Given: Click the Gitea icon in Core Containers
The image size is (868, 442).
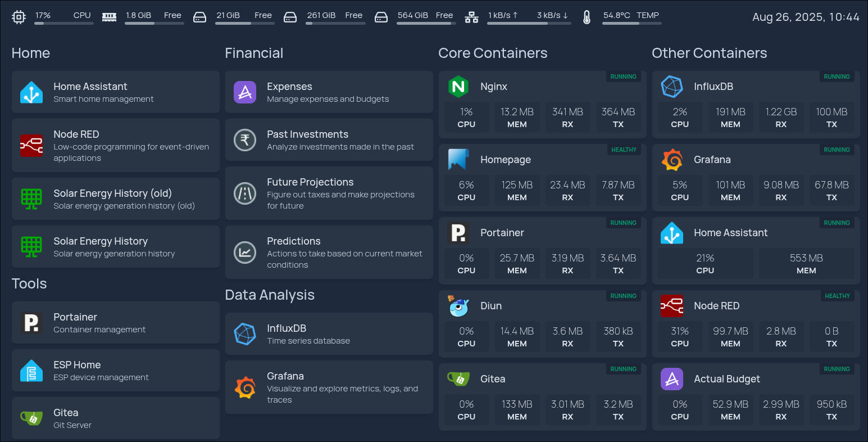Looking at the screenshot, I should 458,379.
